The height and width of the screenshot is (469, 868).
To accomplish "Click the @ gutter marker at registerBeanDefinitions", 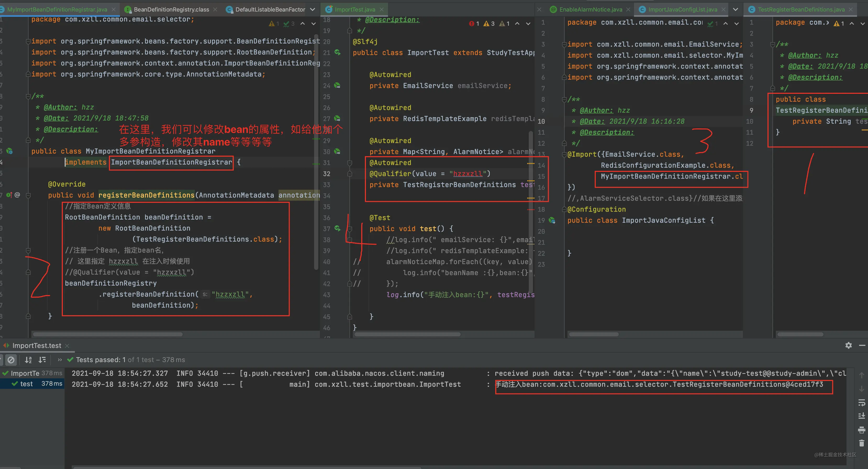I will pos(18,195).
